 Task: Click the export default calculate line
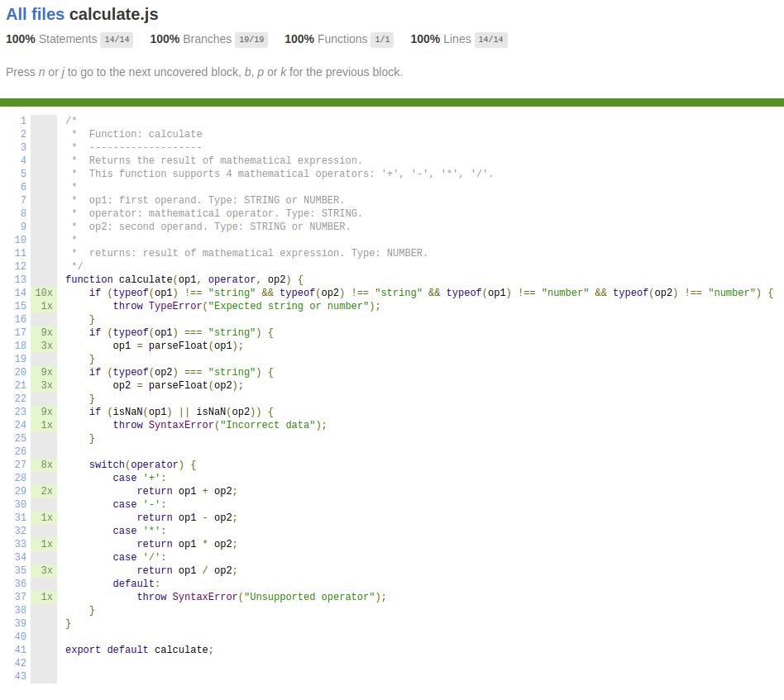[140, 650]
